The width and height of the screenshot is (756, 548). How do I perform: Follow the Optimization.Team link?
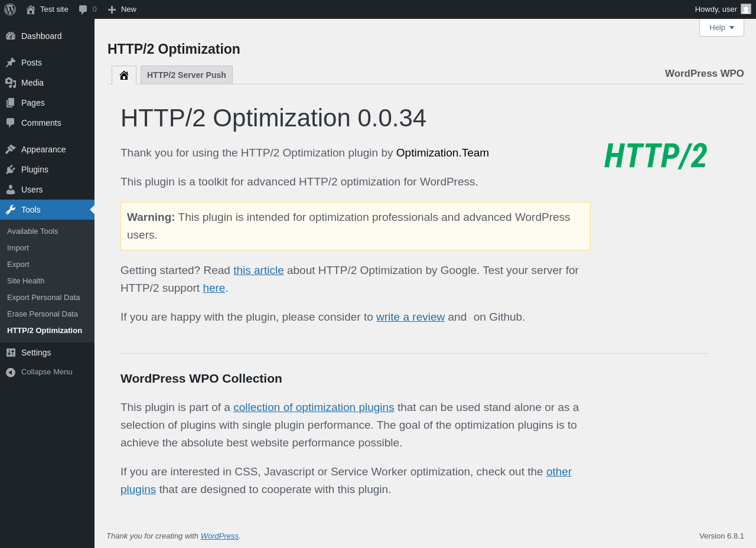(442, 153)
